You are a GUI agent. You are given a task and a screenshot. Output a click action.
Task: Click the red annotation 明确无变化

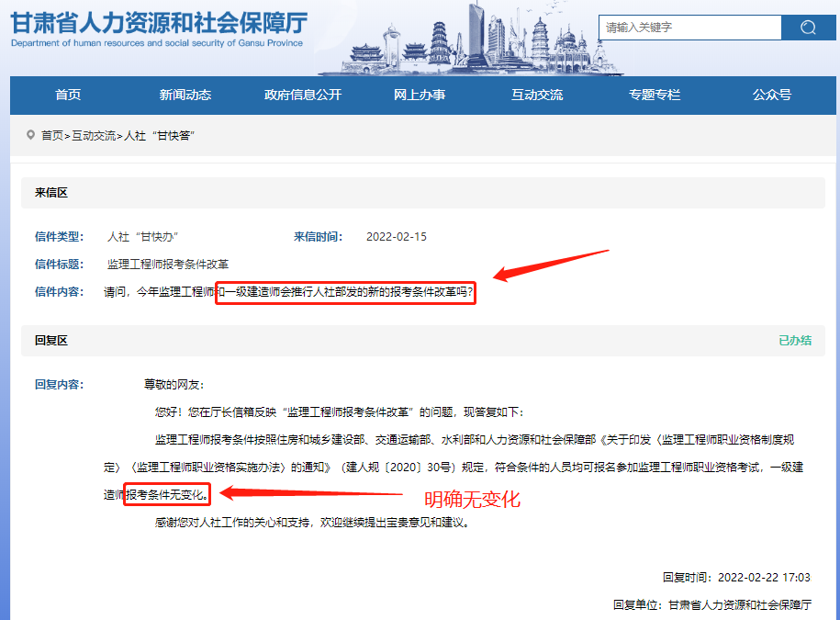point(474,500)
